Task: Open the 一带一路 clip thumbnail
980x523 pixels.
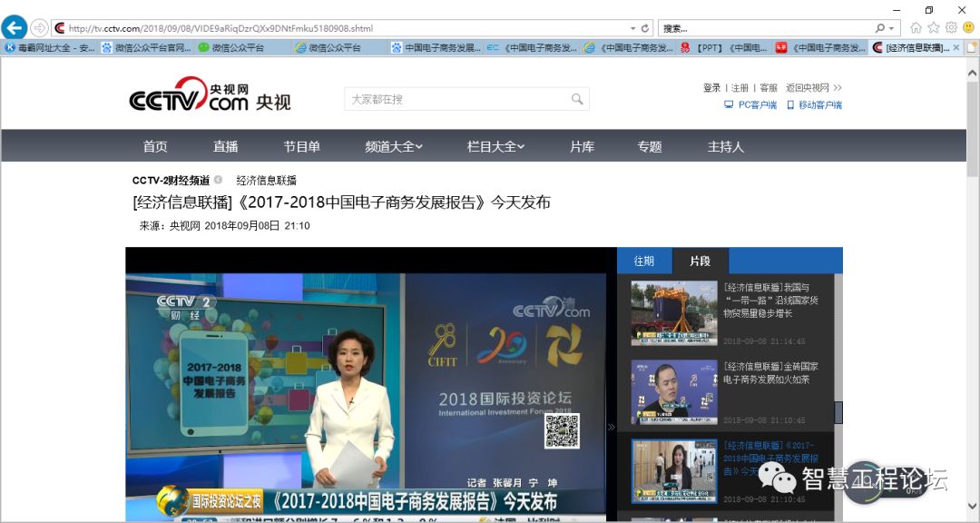Action: [674, 312]
